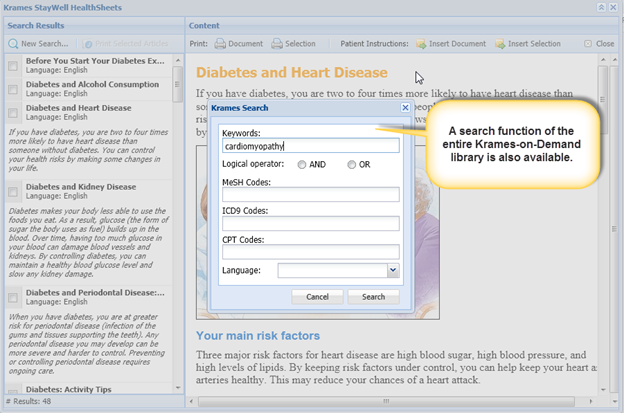Click the Keywords input field
This screenshot has width=624, height=413.
click(311, 146)
